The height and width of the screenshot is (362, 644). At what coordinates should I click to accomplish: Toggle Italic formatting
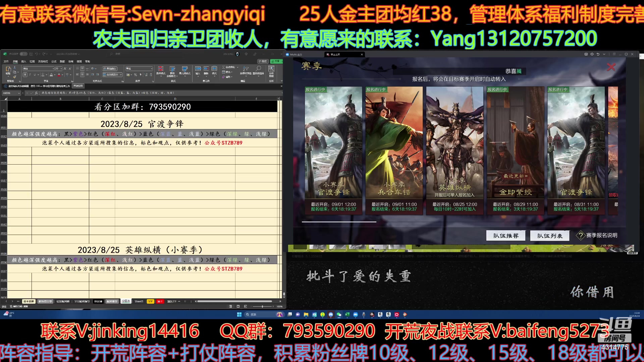tap(30, 75)
